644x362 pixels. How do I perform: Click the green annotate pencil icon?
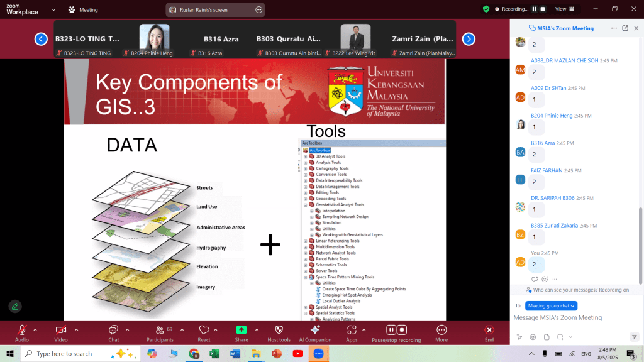coord(14,307)
